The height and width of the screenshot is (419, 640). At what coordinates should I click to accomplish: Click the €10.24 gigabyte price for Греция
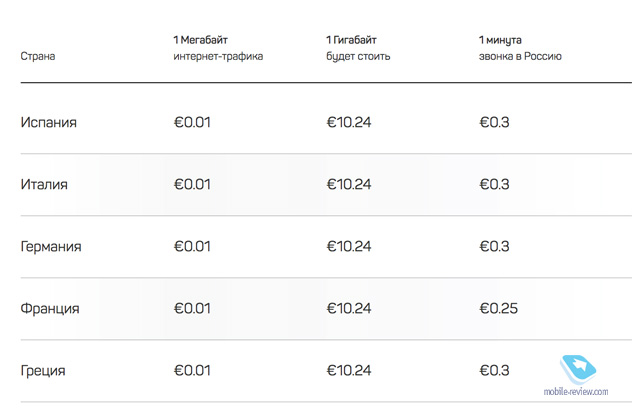pos(349,370)
